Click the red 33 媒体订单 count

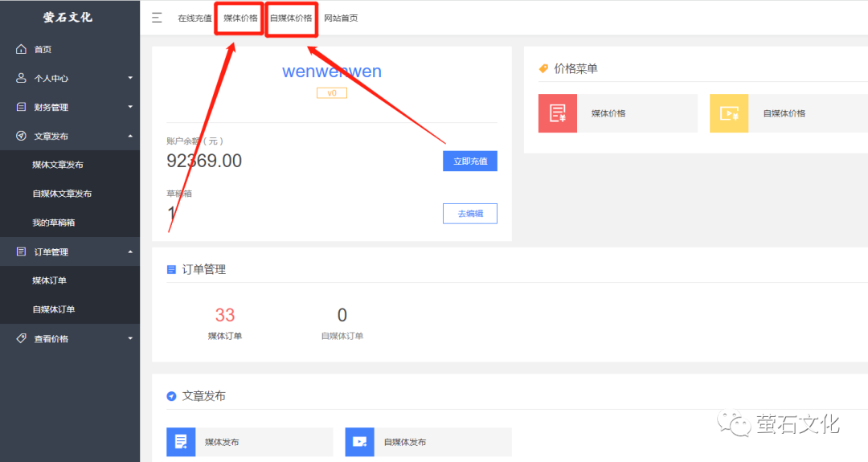point(225,315)
